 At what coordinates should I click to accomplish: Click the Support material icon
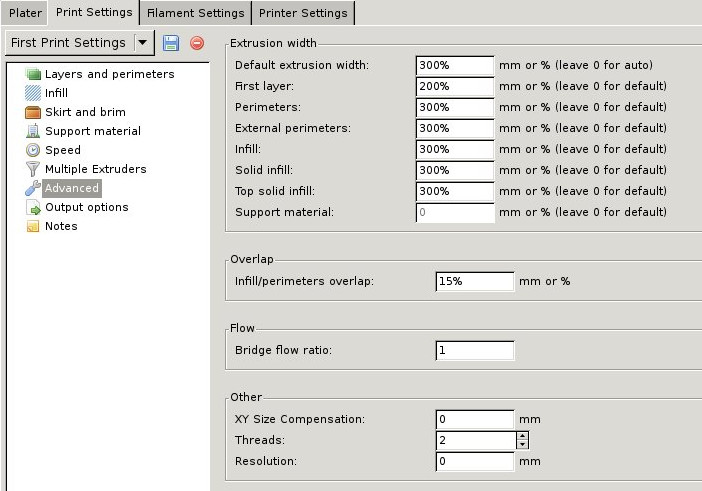click(34, 131)
